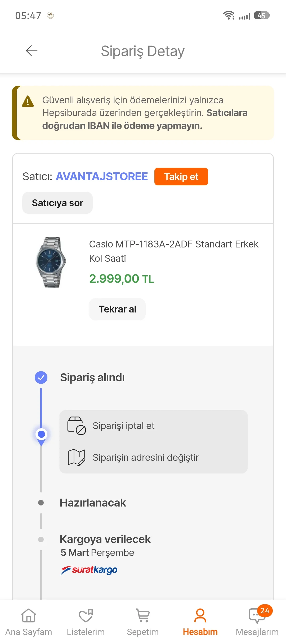Open Casio MTP-1183A-2ADF product title
The height and width of the screenshot is (644, 286).
point(174,251)
